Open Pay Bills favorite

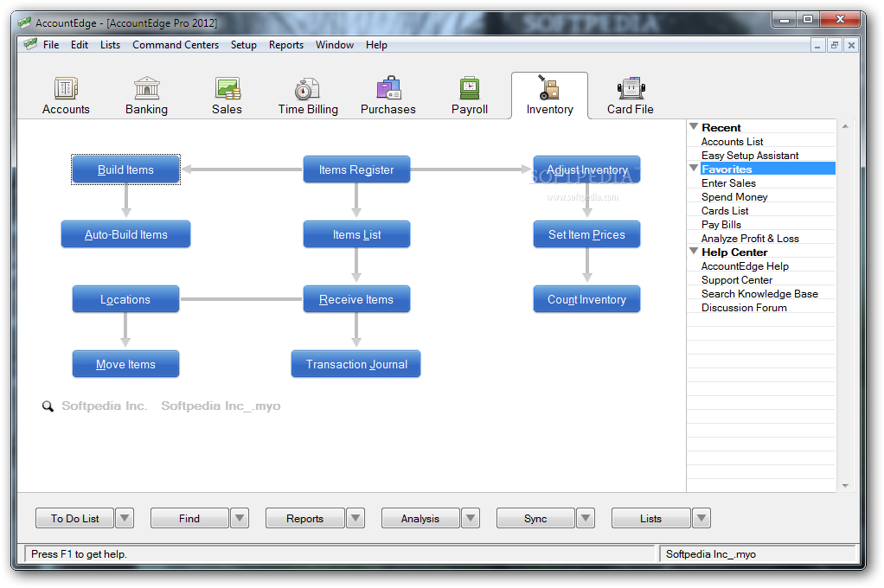[721, 224]
